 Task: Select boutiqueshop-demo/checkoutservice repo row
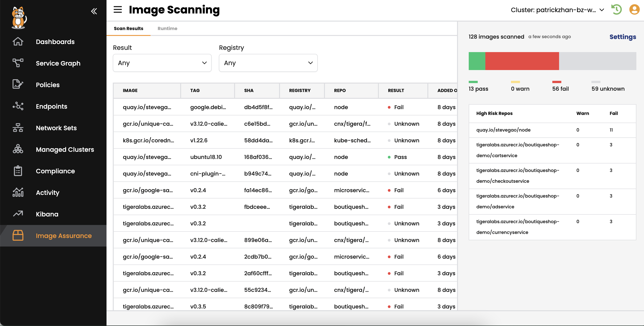pos(552,176)
